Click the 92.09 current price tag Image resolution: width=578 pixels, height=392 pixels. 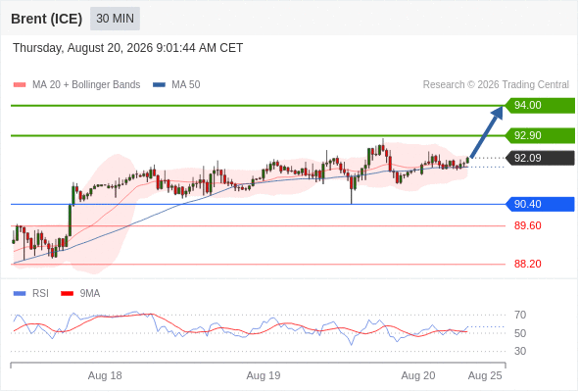540,158
